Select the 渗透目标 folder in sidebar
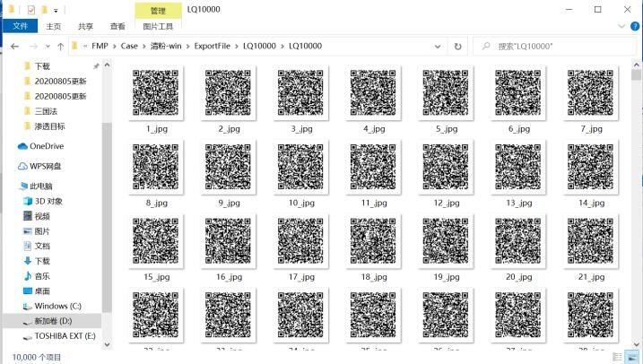 tap(49, 126)
